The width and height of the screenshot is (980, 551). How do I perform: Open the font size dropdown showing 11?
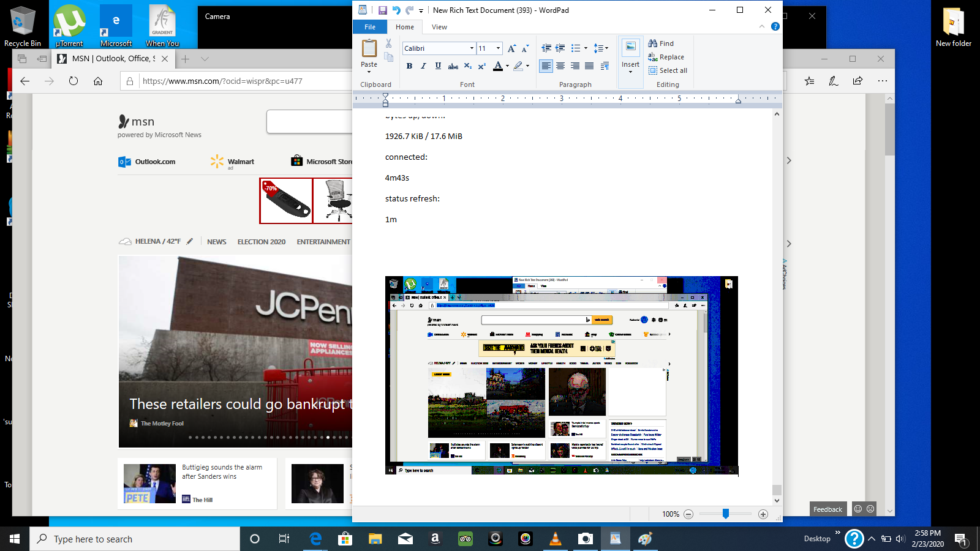point(498,48)
